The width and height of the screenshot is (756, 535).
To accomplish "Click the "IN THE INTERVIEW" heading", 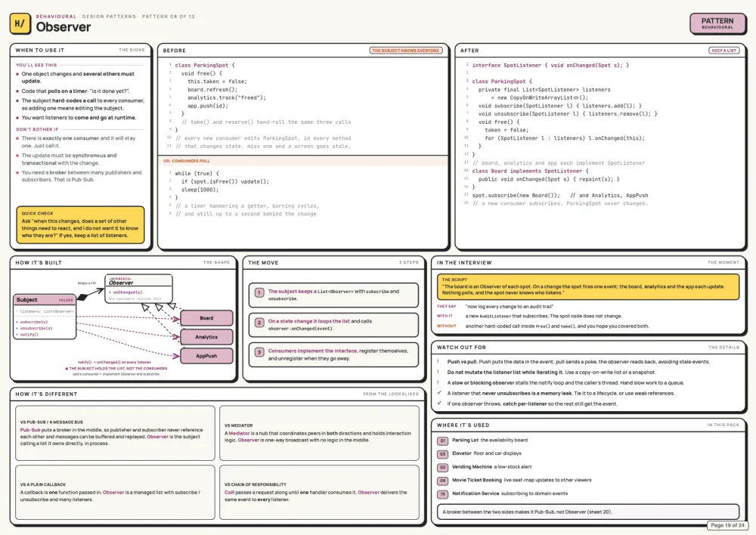I will pos(464,263).
